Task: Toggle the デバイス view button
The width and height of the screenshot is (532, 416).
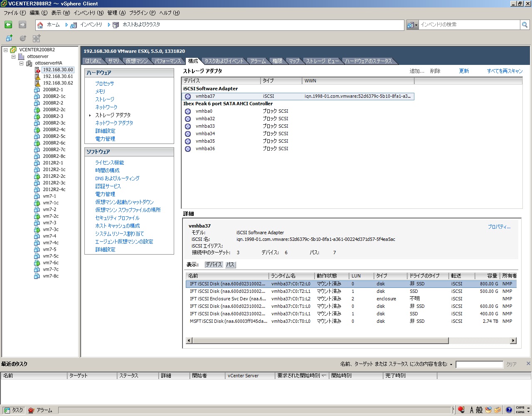Action: click(214, 265)
